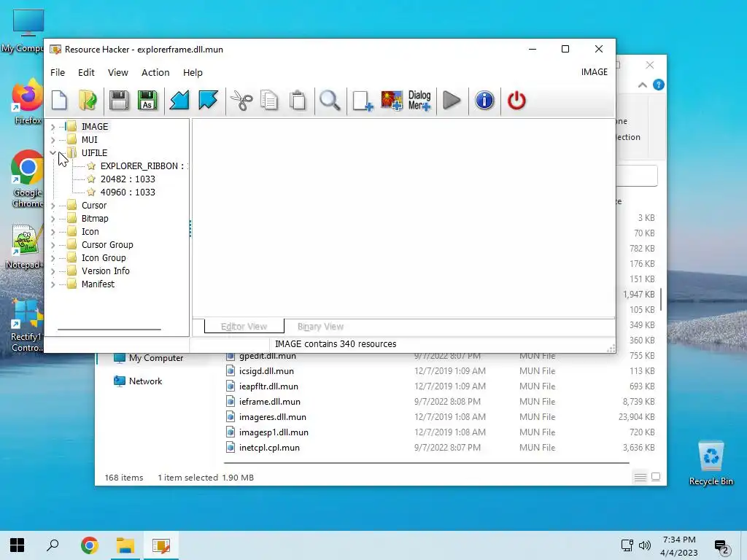Add new binary resource page-plus icon
The height and width of the screenshot is (560, 747).
pos(363,101)
